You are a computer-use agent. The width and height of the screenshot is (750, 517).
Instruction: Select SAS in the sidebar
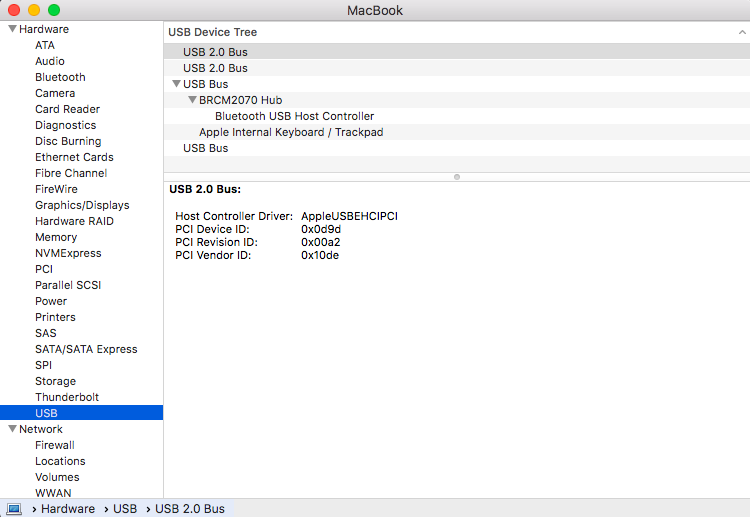point(45,333)
